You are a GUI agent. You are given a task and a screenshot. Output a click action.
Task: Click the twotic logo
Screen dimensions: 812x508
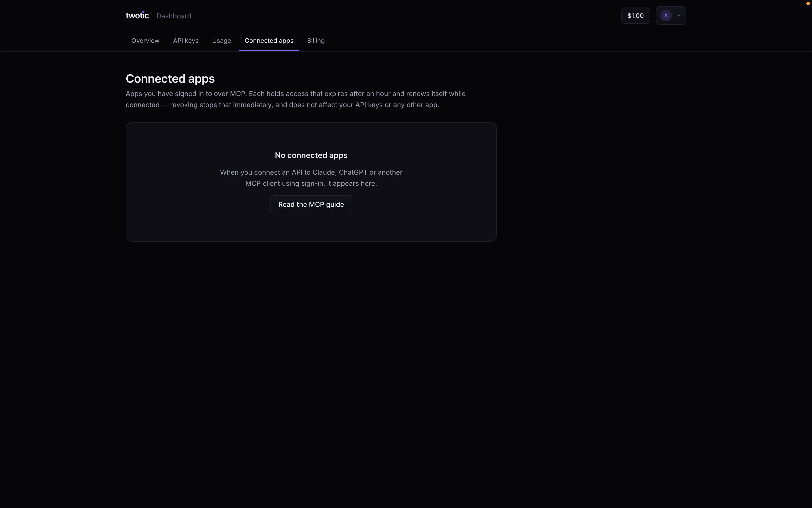coord(137,15)
